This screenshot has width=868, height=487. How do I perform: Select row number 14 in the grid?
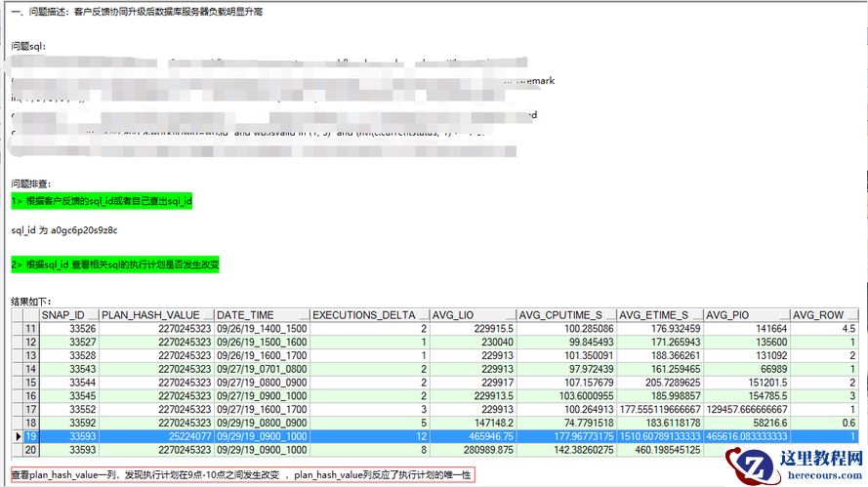30,369
